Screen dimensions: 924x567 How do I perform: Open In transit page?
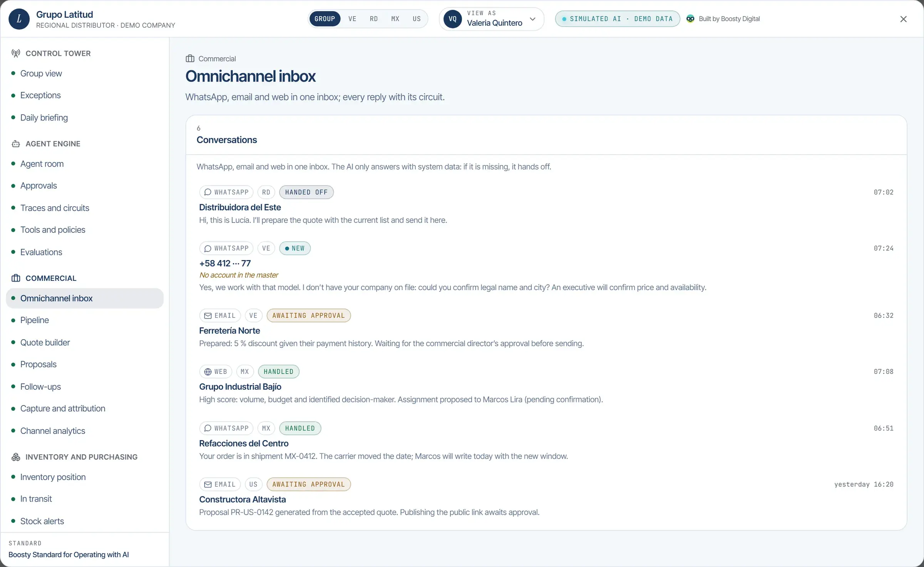[x=85, y=499]
